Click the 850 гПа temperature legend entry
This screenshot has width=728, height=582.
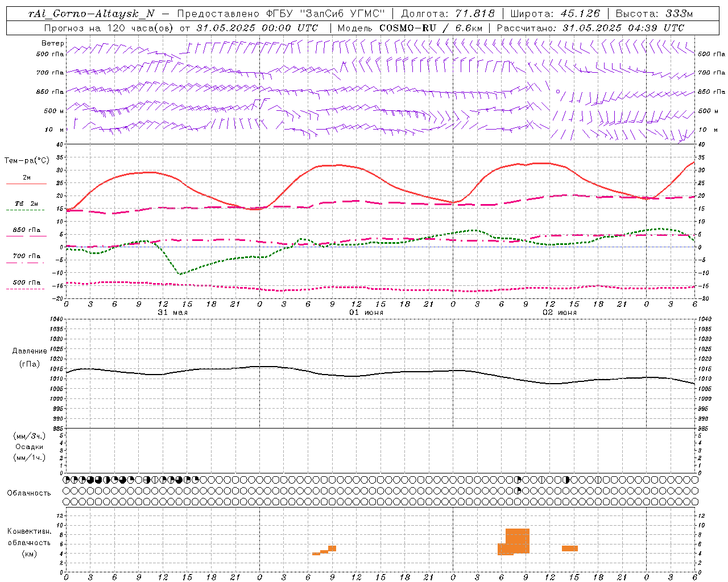26,230
